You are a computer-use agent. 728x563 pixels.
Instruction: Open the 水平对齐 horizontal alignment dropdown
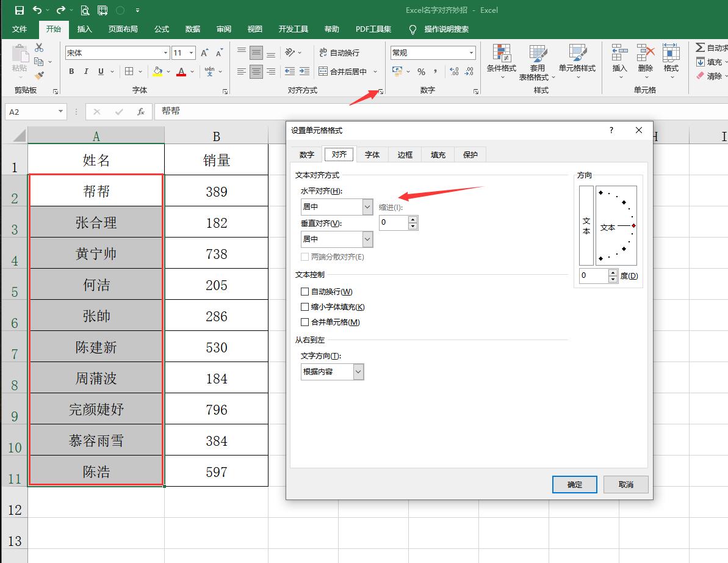pos(367,207)
